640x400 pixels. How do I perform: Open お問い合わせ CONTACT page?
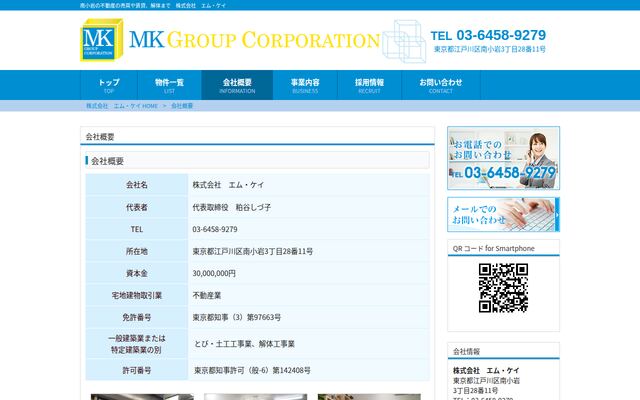(441, 85)
